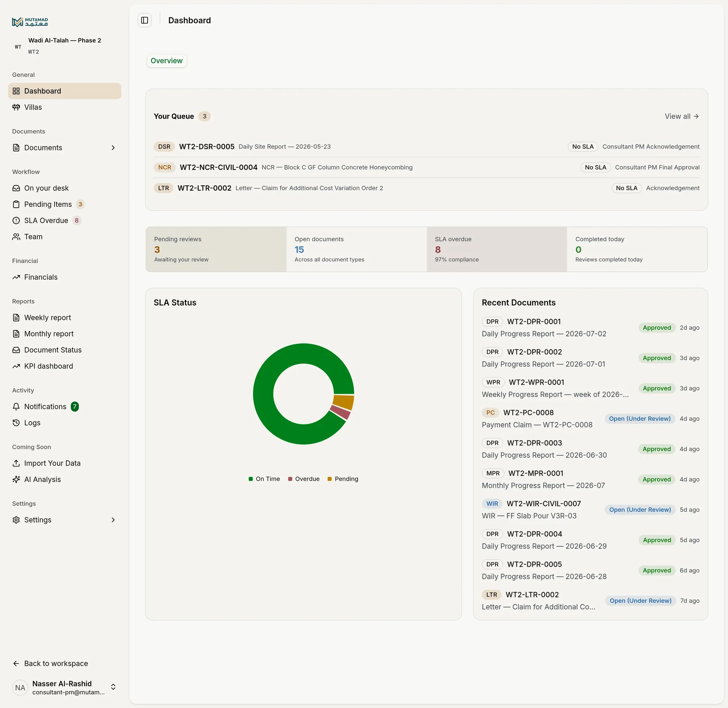Click the NA user avatar

(20, 688)
